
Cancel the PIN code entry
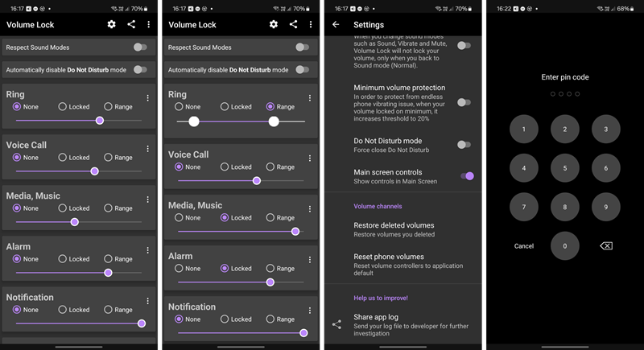[x=524, y=246]
